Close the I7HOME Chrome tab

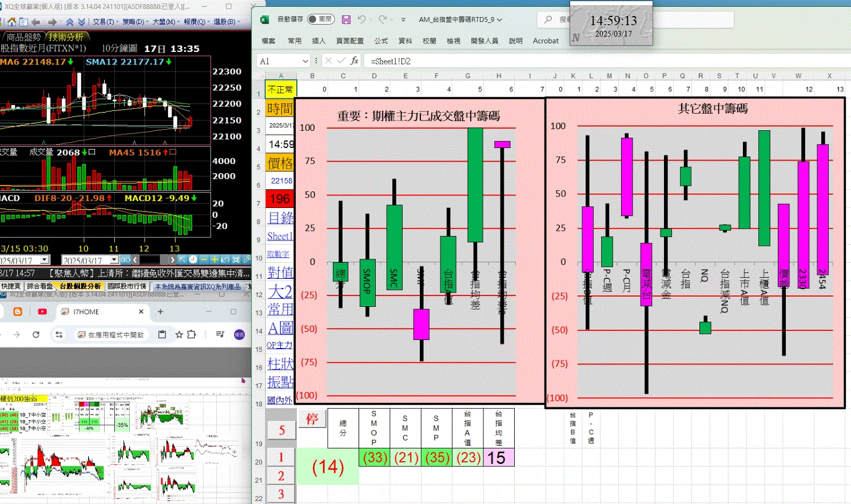141,311
